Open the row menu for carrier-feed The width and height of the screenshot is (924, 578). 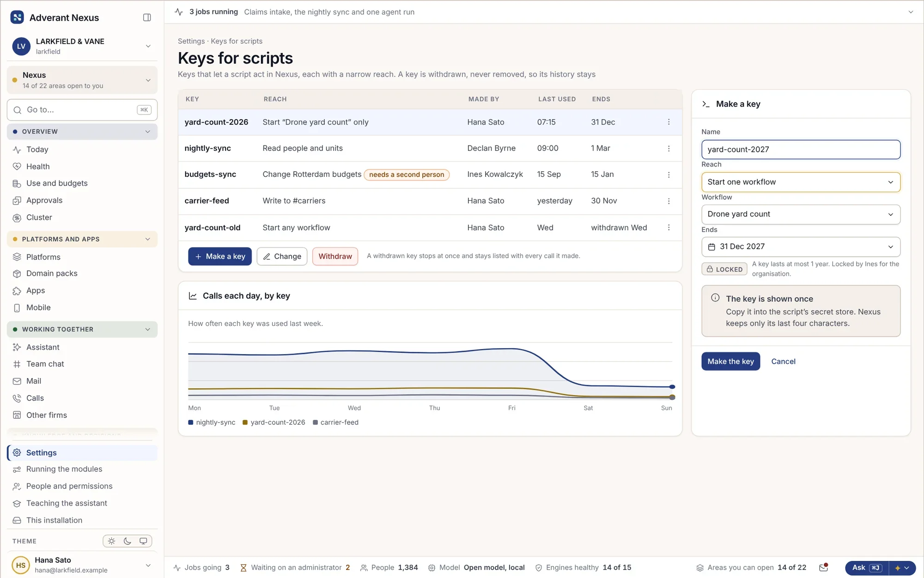coord(669,201)
